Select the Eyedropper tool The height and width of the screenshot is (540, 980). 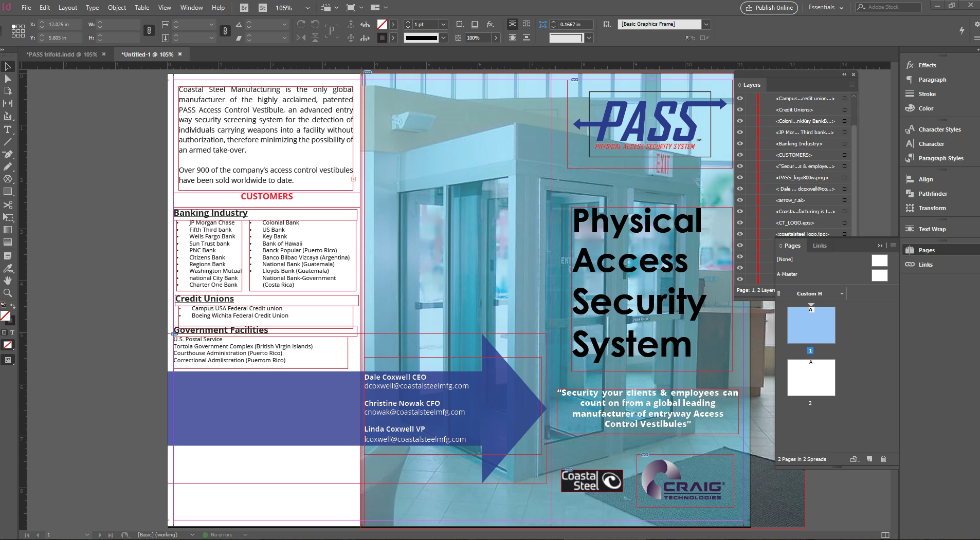click(x=8, y=268)
